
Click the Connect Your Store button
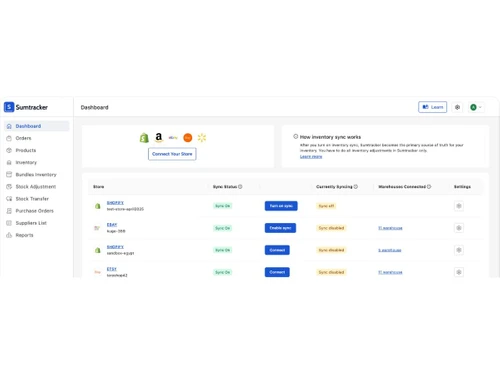point(172,154)
